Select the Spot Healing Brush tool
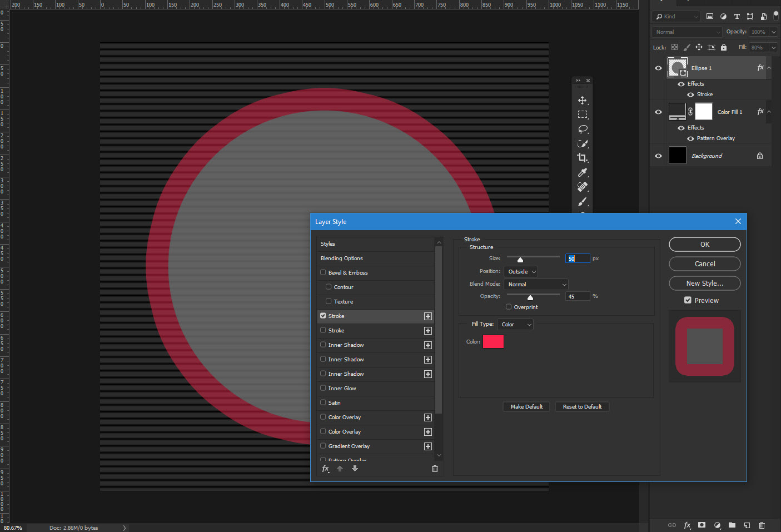Image resolution: width=781 pixels, height=532 pixels. coord(583,187)
